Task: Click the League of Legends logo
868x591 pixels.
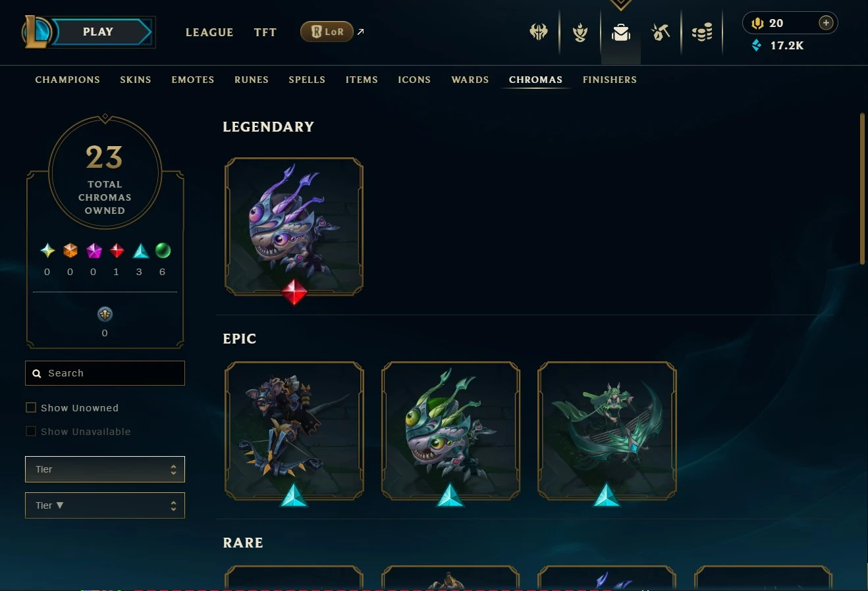Action: click(36, 32)
